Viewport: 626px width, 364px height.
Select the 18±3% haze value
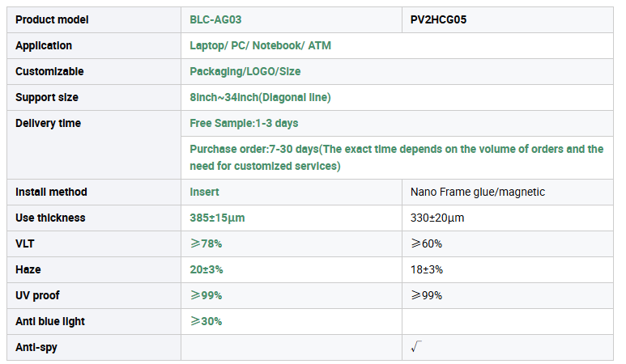coord(427,269)
